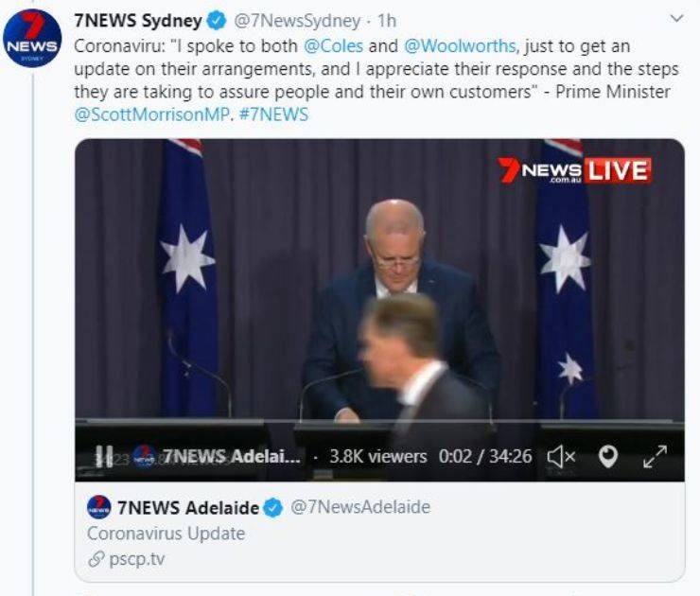The width and height of the screenshot is (700, 596).
Task: Visit the @ScottMorrisonMP profile mention
Action: click(151, 114)
